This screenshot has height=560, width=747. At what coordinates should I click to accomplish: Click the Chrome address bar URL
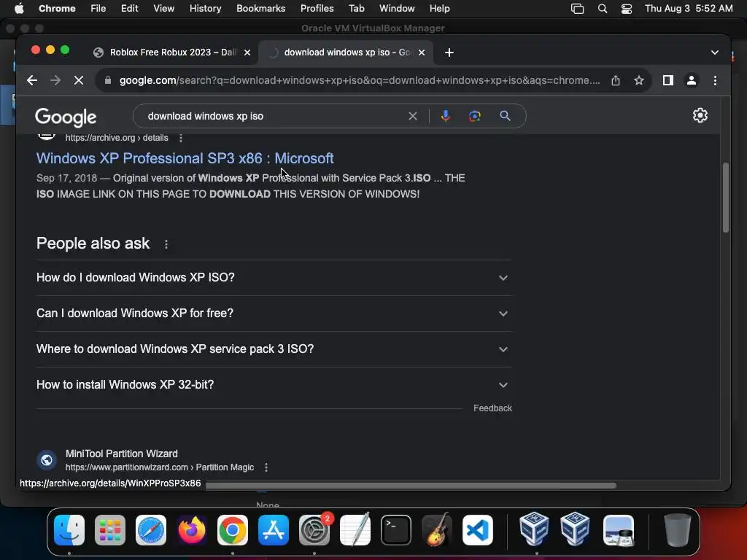pos(360,80)
